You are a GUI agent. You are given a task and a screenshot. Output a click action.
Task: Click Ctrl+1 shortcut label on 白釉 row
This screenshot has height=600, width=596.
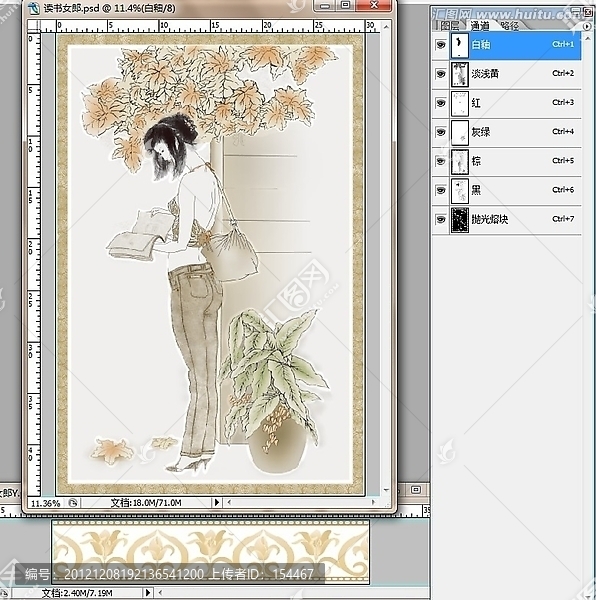point(563,44)
